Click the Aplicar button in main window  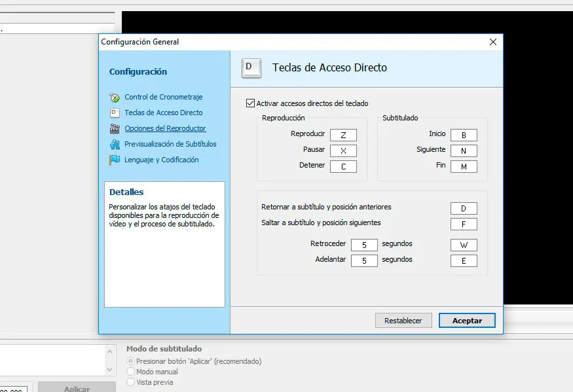[77, 388]
